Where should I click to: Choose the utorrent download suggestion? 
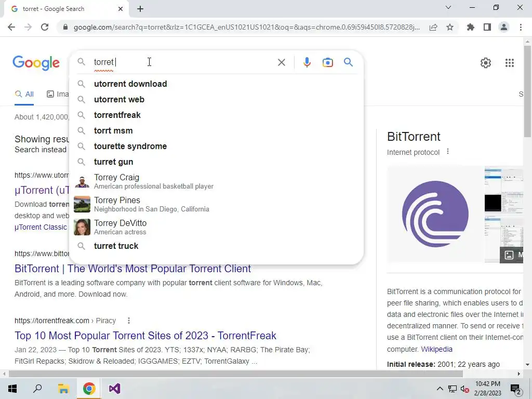(x=216, y=84)
